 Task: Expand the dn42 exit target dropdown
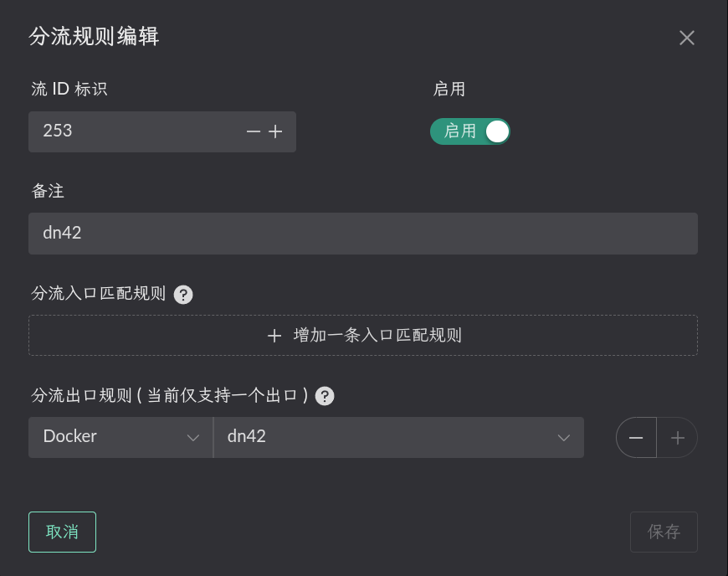point(398,437)
